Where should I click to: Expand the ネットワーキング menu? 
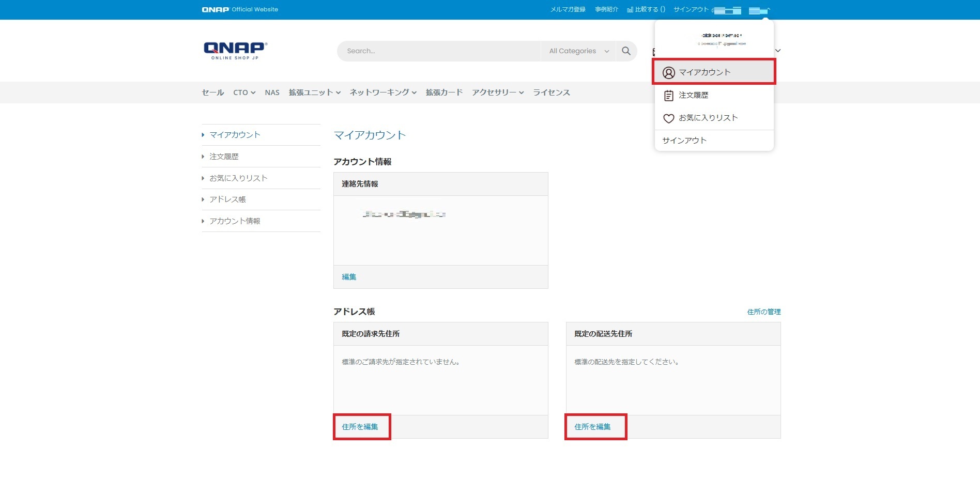point(383,92)
